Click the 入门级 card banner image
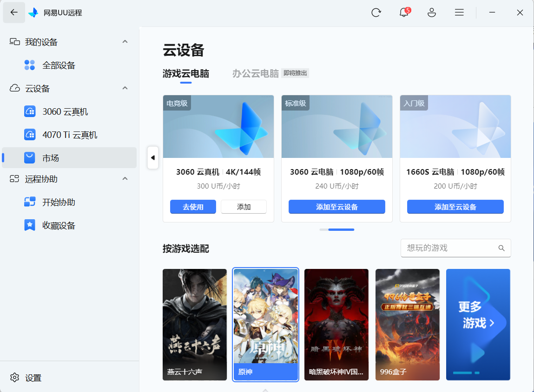534x392 pixels. click(455, 127)
